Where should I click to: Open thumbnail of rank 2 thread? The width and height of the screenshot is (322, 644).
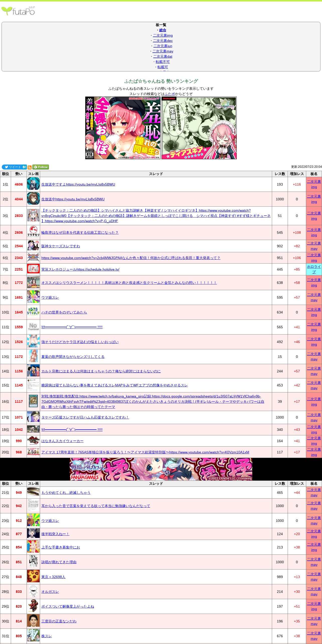tap(33, 199)
